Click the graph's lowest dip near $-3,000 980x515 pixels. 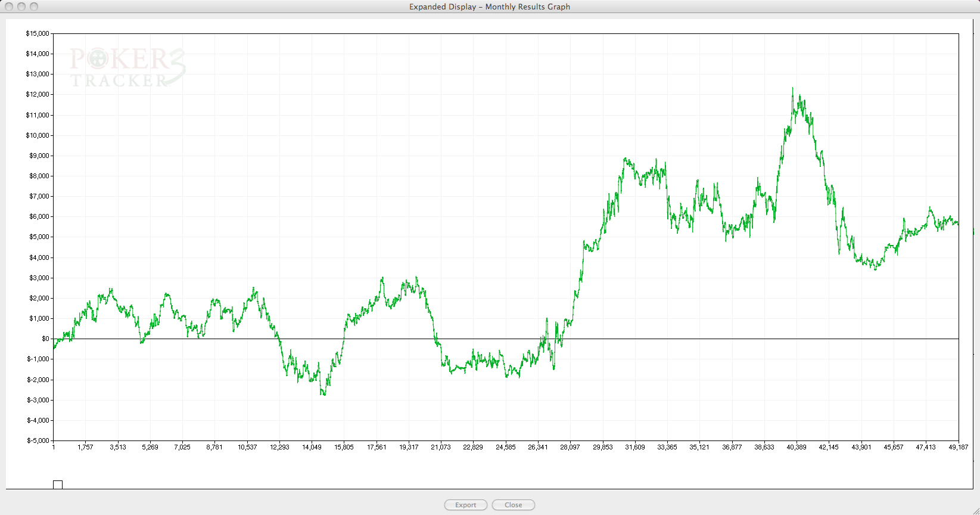point(323,393)
